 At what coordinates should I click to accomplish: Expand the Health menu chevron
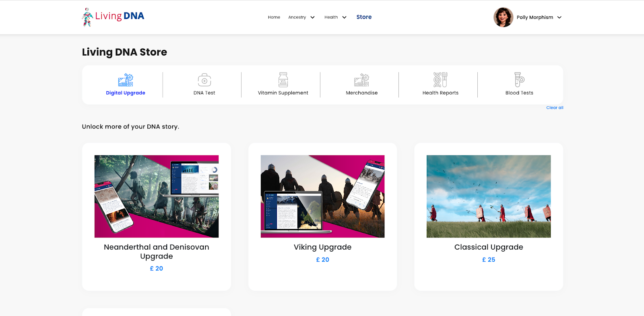click(x=344, y=17)
